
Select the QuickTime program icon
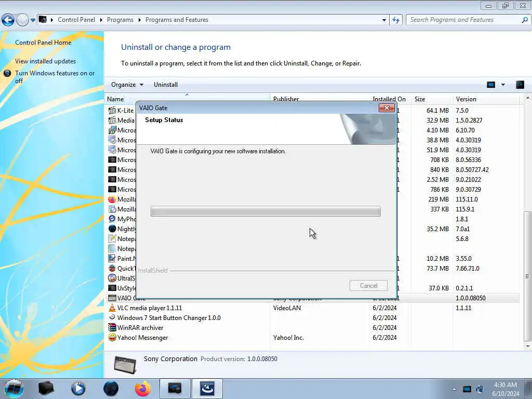[x=112, y=268]
